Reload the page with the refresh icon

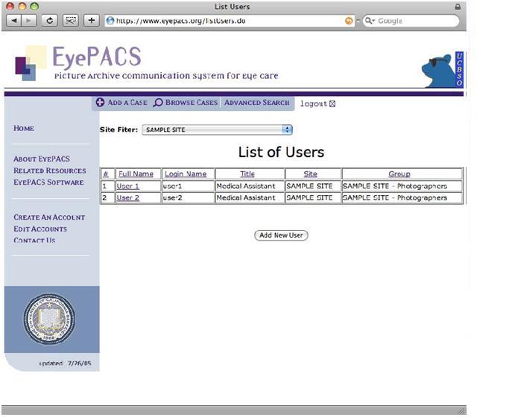click(51, 21)
